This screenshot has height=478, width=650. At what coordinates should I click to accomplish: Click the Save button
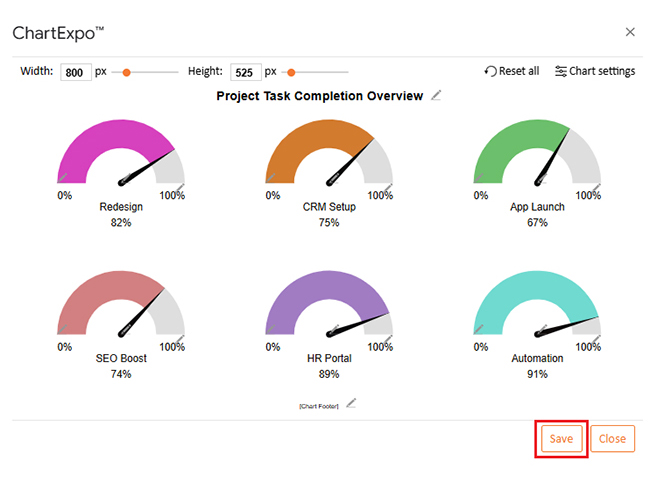(x=561, y=439)
